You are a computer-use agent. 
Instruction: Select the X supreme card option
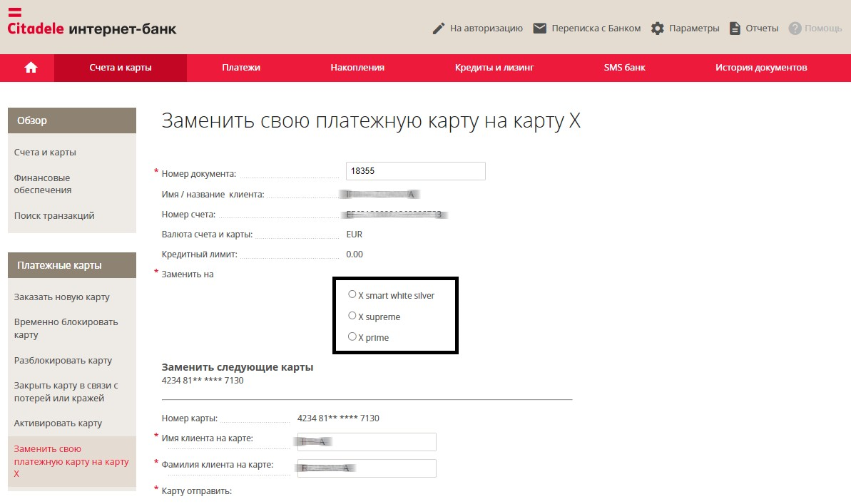pyautogui.click(x=352, y=316)
